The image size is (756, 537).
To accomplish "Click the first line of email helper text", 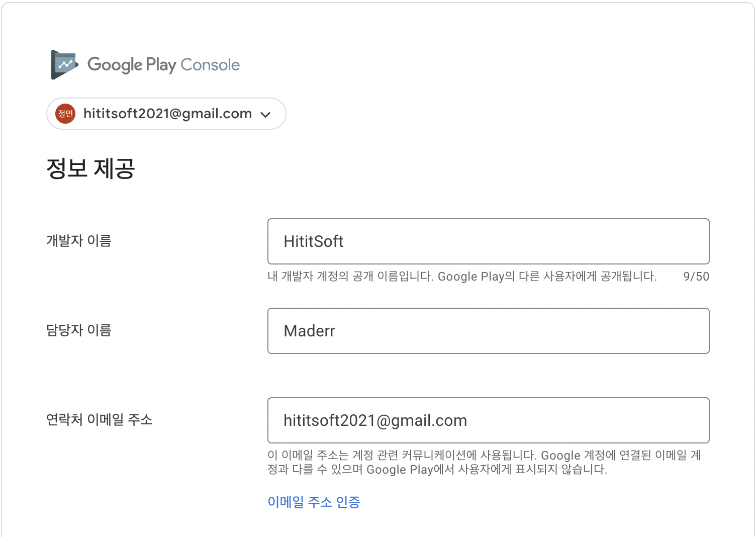I will [x=484, y=456].
